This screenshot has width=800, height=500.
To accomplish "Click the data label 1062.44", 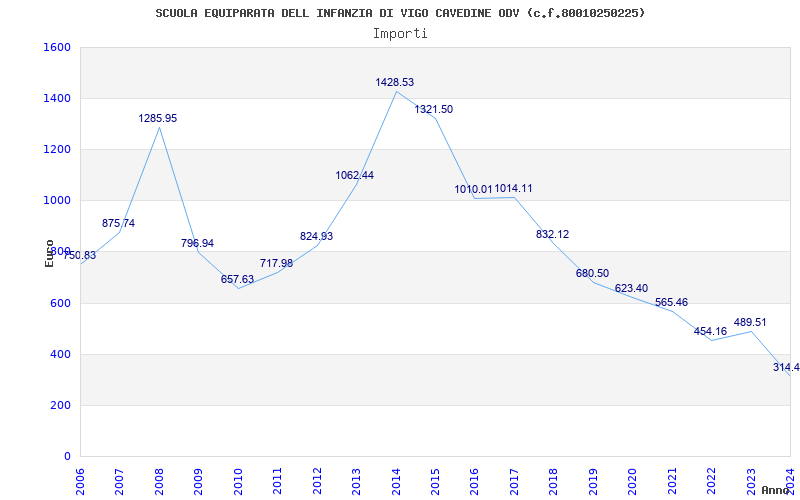I will [x=355, y=176].
